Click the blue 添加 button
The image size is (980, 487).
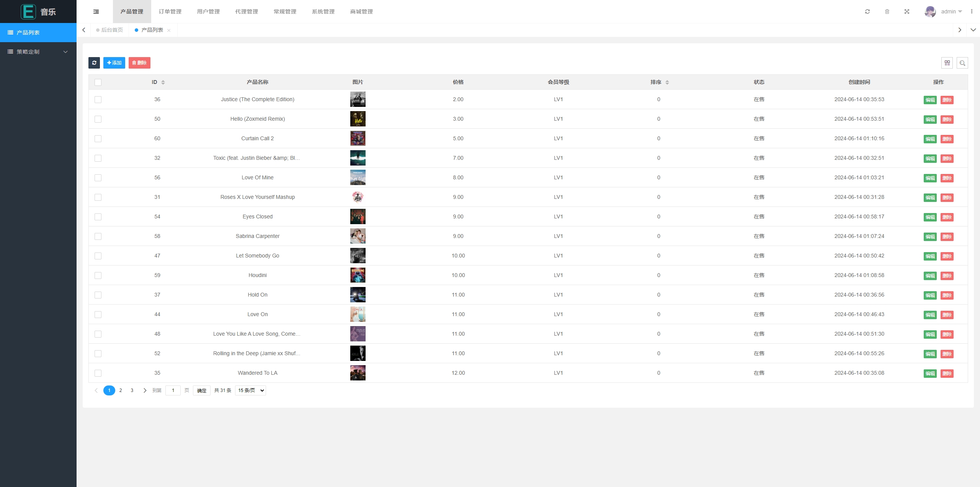coord(114,63)
